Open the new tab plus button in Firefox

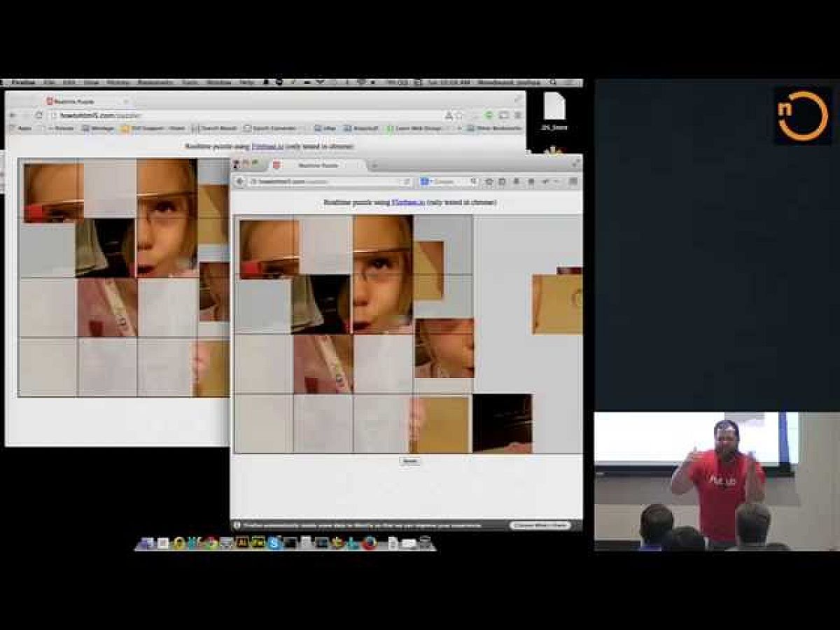click(x=374, y=165)
